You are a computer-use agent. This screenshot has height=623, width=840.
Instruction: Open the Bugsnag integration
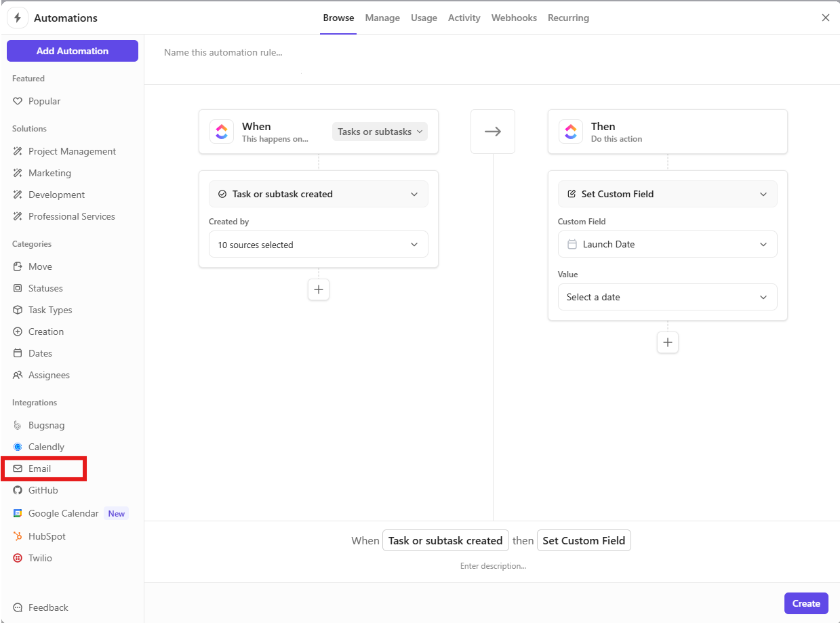coord(46,425)
